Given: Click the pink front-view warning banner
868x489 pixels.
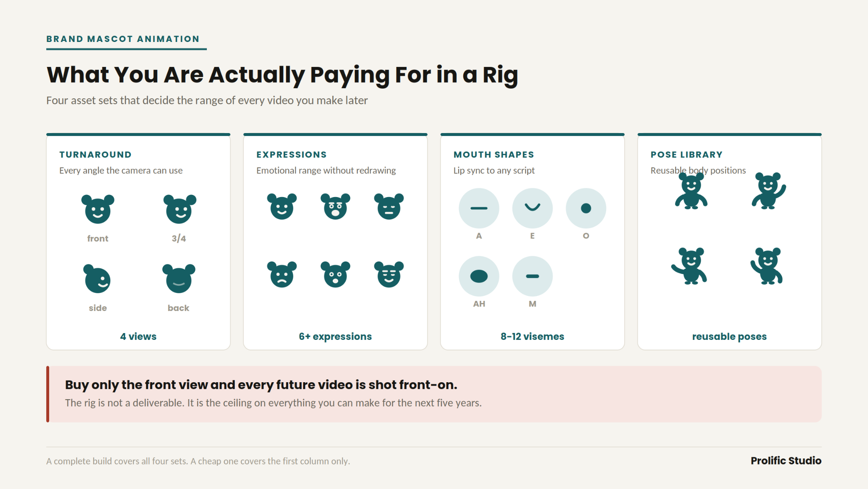Looking at the screenshot, I should coord(434,394).
